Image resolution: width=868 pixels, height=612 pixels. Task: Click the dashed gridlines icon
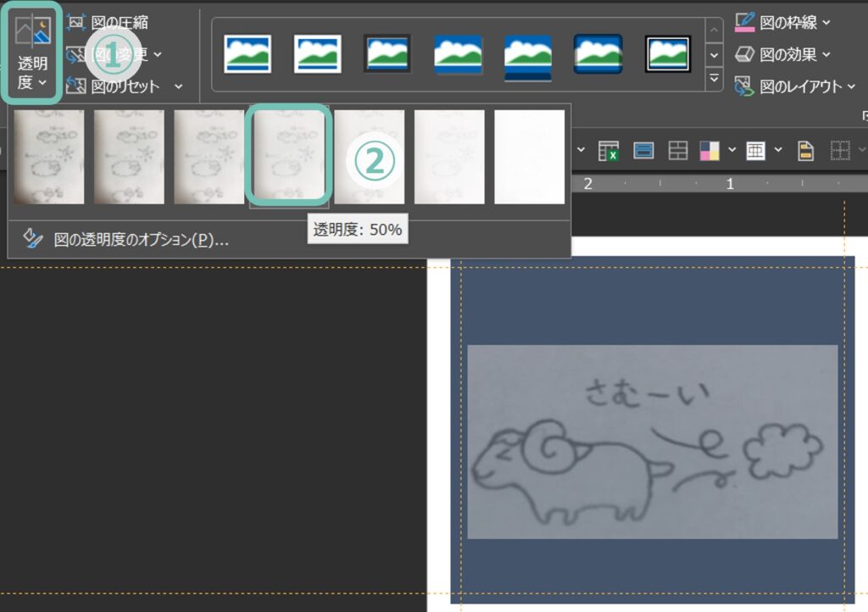click(840, 151)
